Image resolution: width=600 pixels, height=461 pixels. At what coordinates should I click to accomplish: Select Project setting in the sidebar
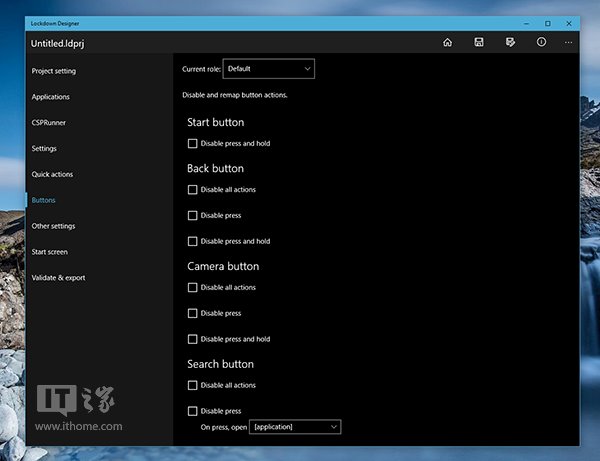point(54,71)
